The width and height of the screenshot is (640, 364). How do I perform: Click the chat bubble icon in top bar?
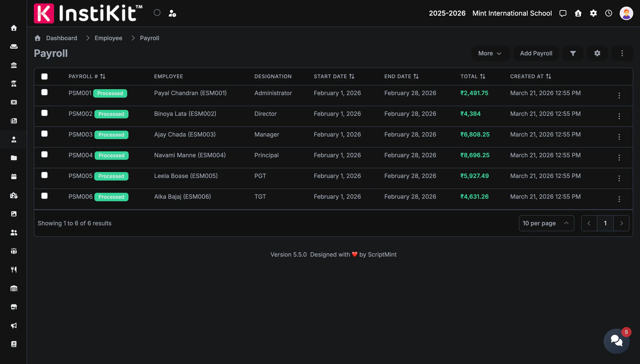563,13
